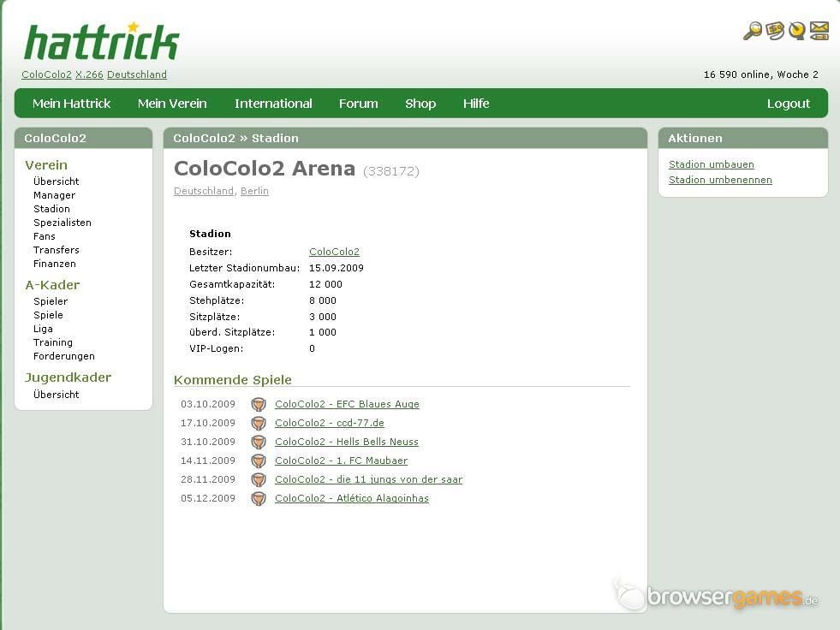
Task: Open the Deutschland link under the logo
Action: tap(137, 74)
